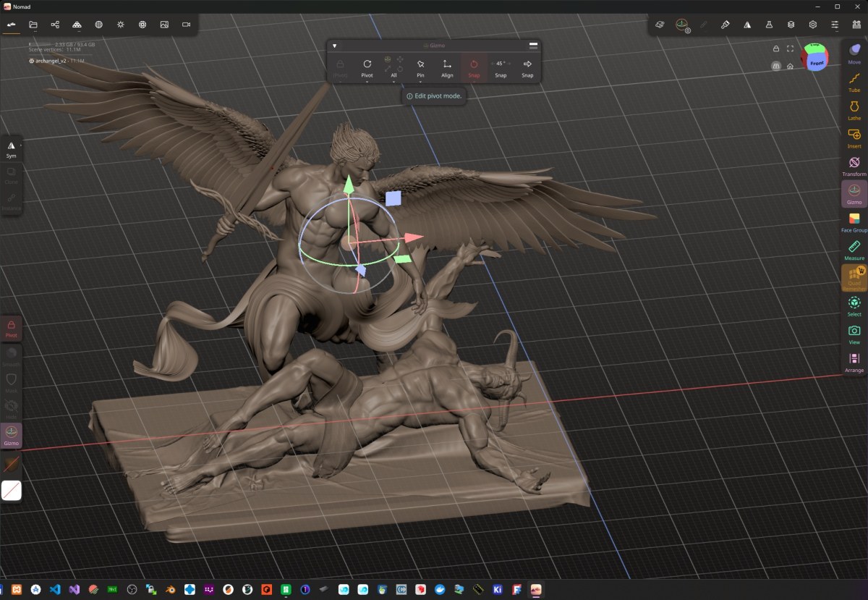868x600 pixels.
Task: Pick the Insert tool
Action: 854,138
